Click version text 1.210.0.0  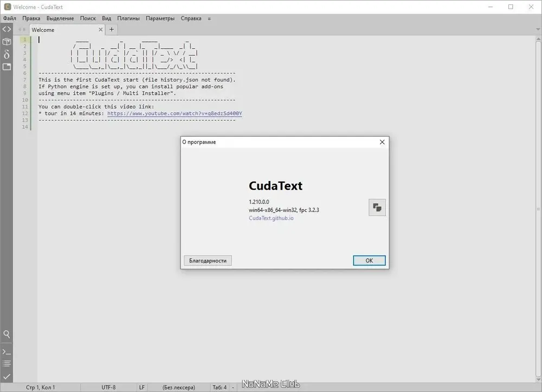[259, 202]
